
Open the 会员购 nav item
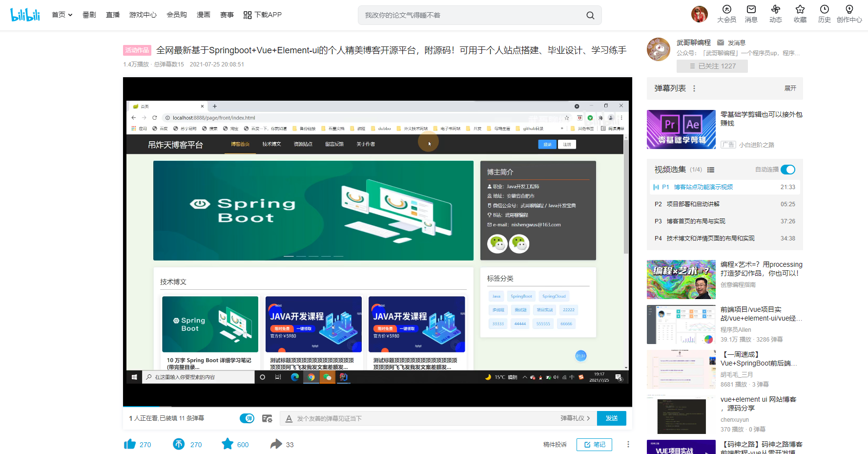click(x=177, y=15)
